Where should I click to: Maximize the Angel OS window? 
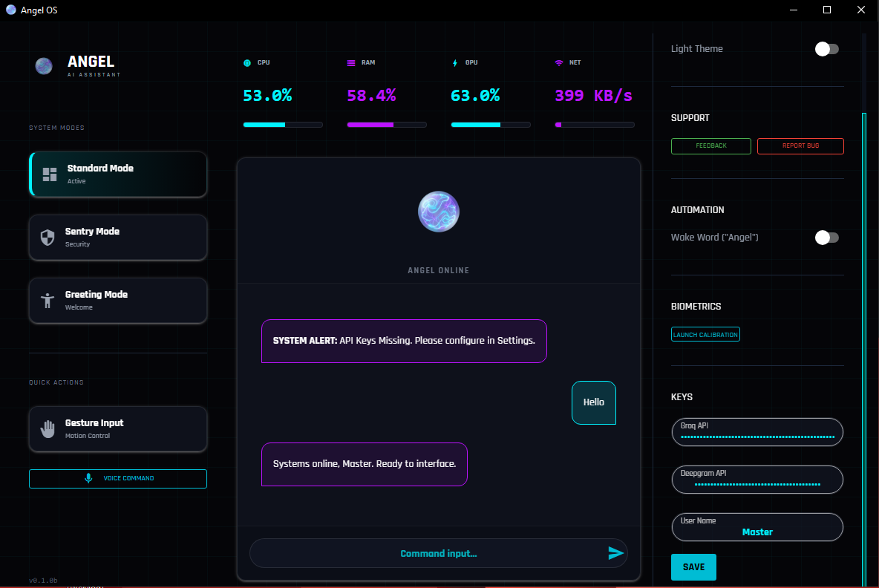[827, 10]
